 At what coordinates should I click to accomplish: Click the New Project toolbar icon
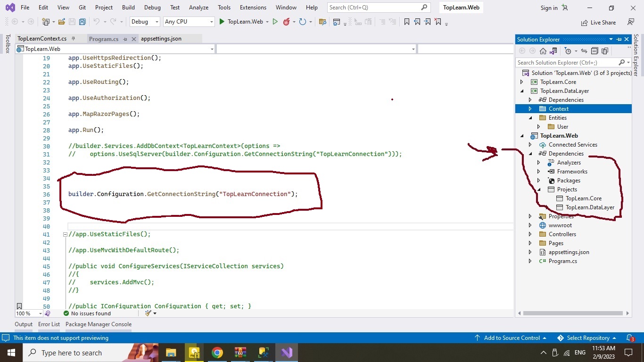pyautogui.click(x=46, y=22)
